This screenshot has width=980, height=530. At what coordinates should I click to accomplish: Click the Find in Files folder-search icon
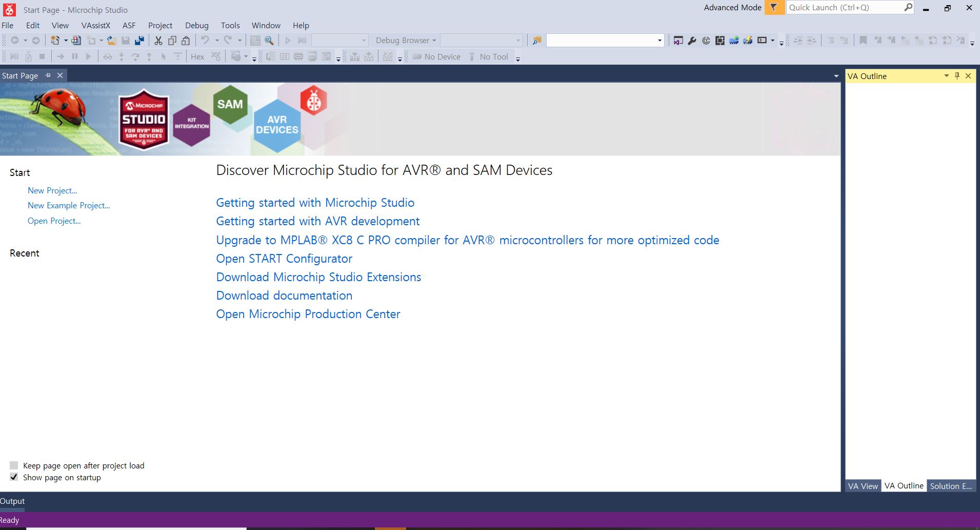coord(537,41)
